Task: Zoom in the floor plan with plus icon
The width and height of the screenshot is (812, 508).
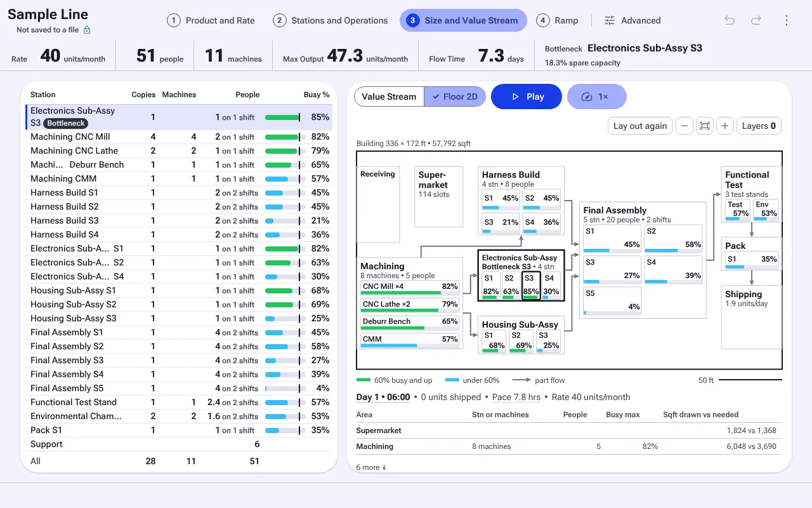Action: 725,126
